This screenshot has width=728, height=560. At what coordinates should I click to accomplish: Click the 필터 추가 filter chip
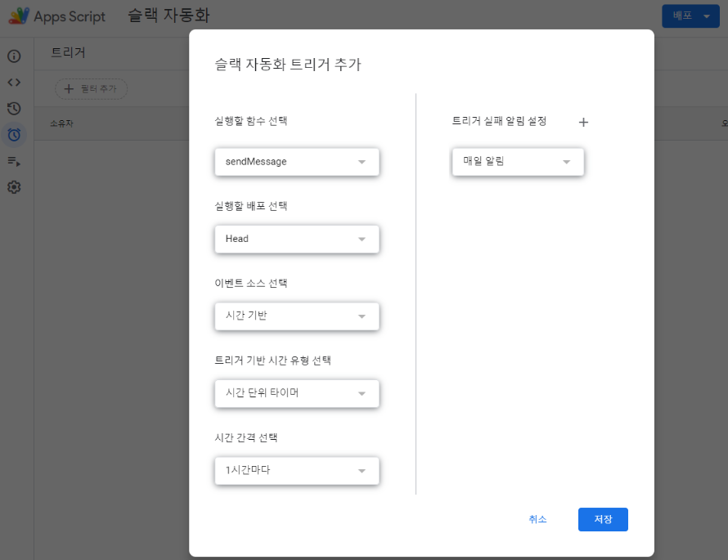point(91,88)
